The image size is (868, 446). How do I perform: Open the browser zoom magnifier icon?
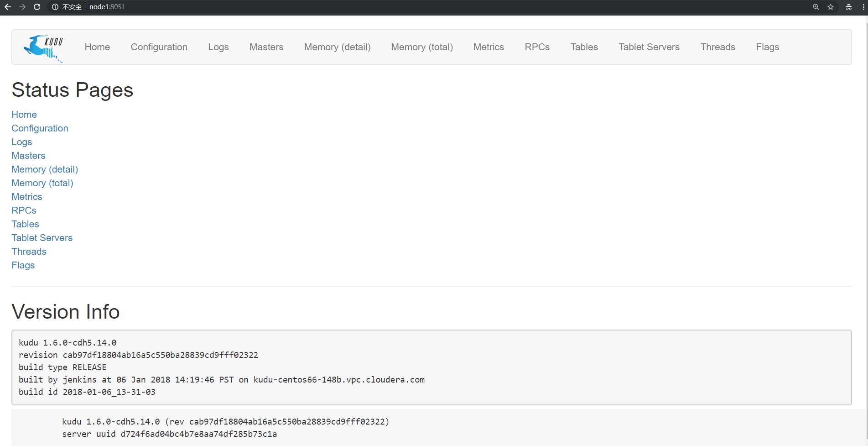point(816,7)
